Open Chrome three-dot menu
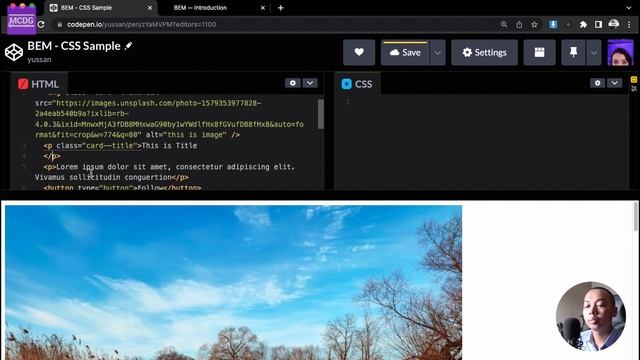Screen dimensions: 640x360 629,24
